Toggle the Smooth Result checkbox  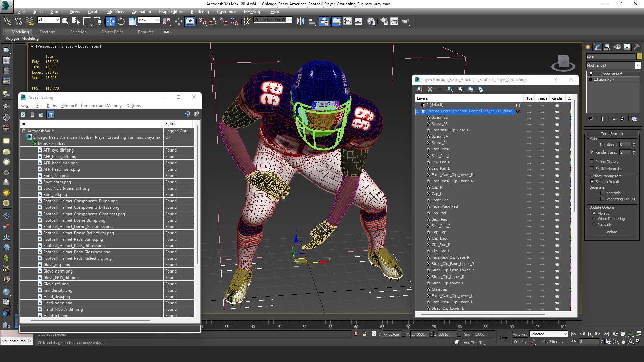pyautogui.click(x=592, y=182)
